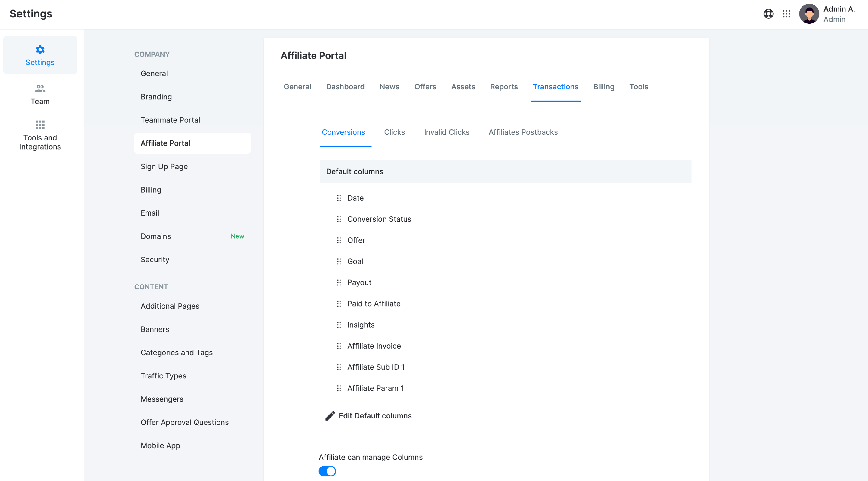Click the Affiliate Sub ID 1 row

click(376, 367)
